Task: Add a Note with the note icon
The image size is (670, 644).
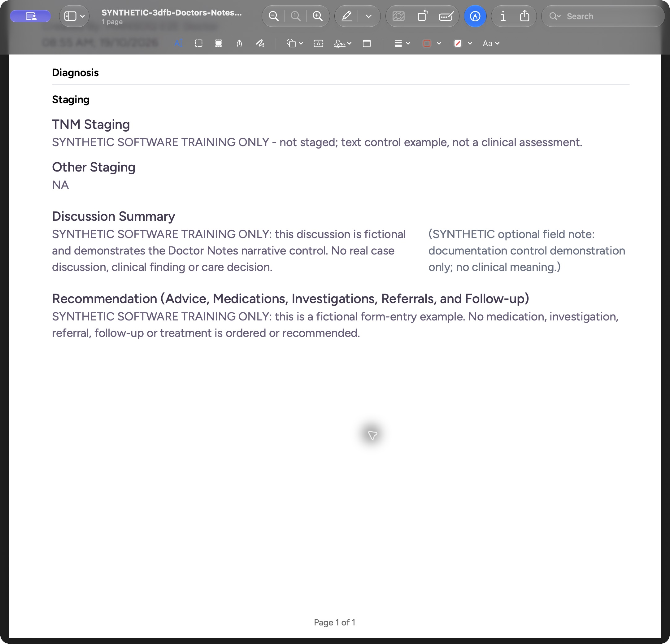Action: pos(367,43)
